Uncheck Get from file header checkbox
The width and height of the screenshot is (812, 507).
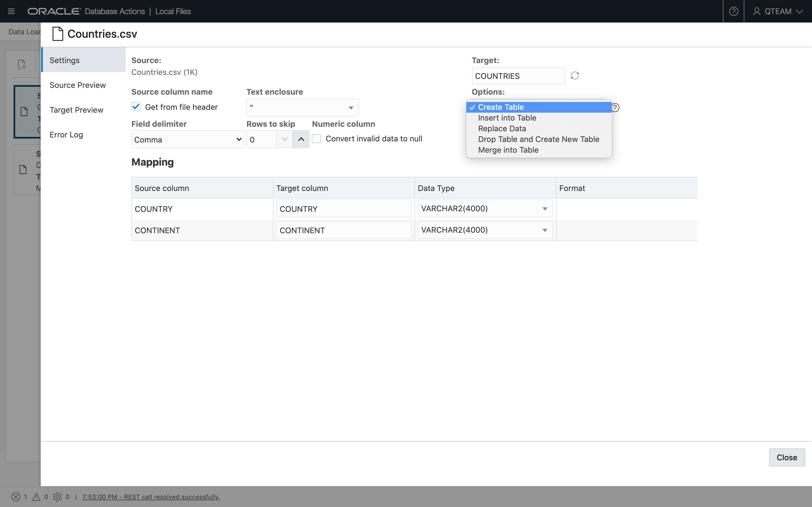136,107
